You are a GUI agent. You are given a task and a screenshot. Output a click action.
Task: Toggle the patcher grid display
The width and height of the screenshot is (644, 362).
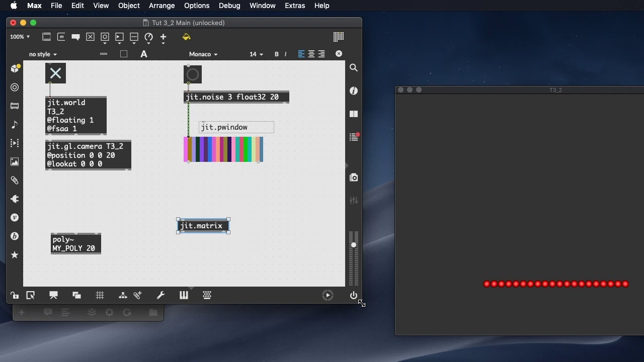(x=100, y=296)
